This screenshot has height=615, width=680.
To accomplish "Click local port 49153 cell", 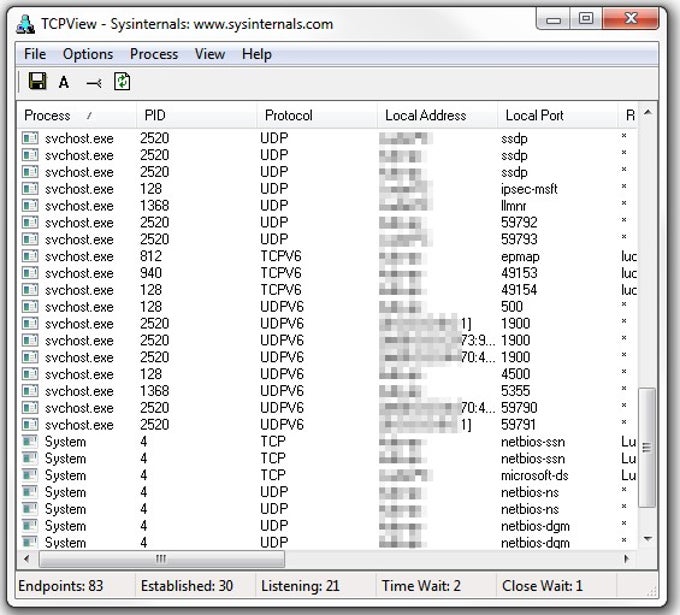I will pos(519,273).
